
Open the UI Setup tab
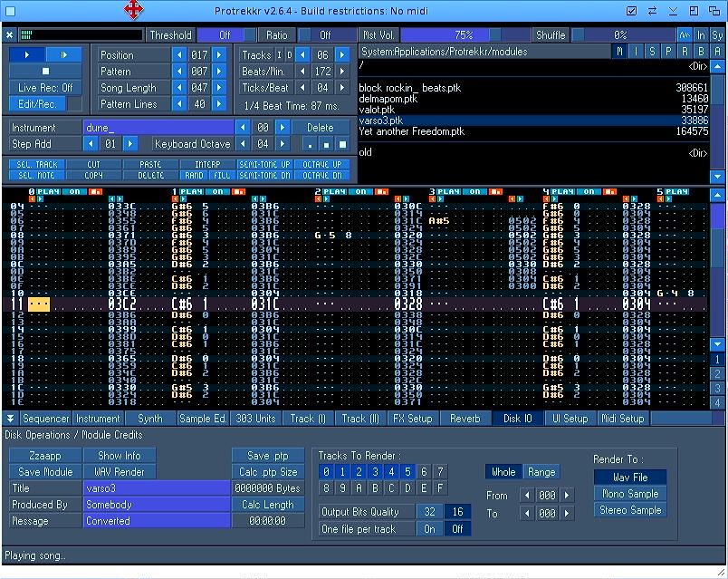pos(570,419)
